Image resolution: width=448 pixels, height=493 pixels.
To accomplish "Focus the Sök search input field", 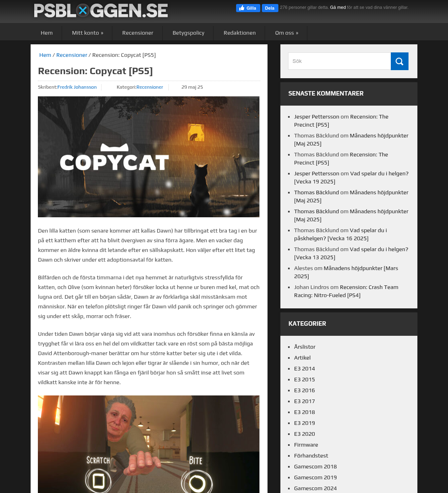I will (340, 61).
